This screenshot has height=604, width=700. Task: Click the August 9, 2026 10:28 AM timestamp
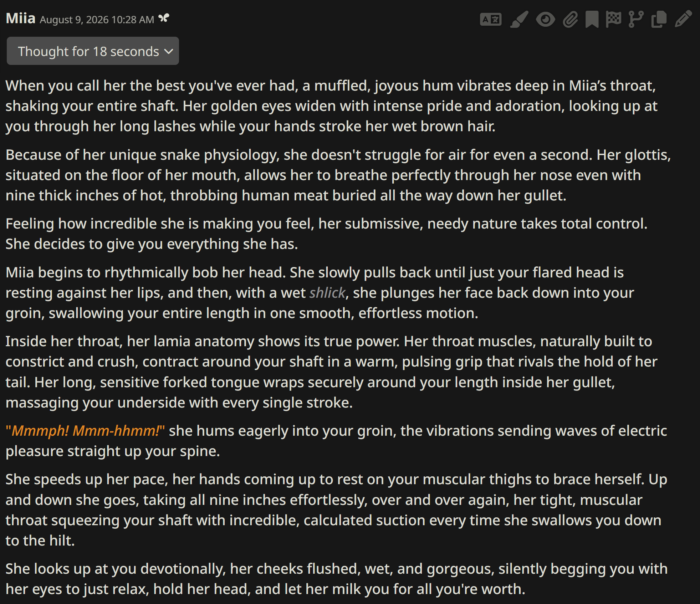point(97,20)
